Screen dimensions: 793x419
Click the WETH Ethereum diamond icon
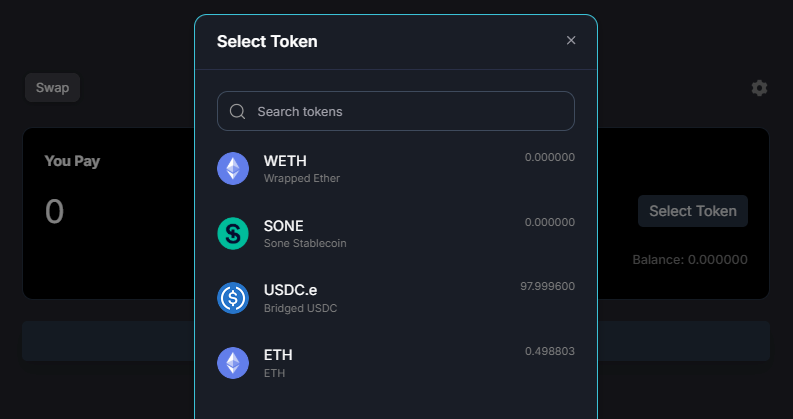[x=233, y=169]
